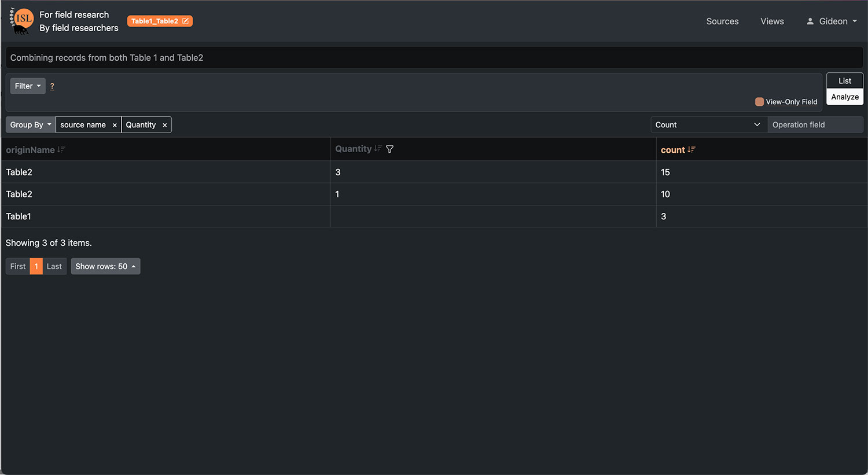868x475 pixels.
Task: Switch to List view mode
Action: click(845, 81)
